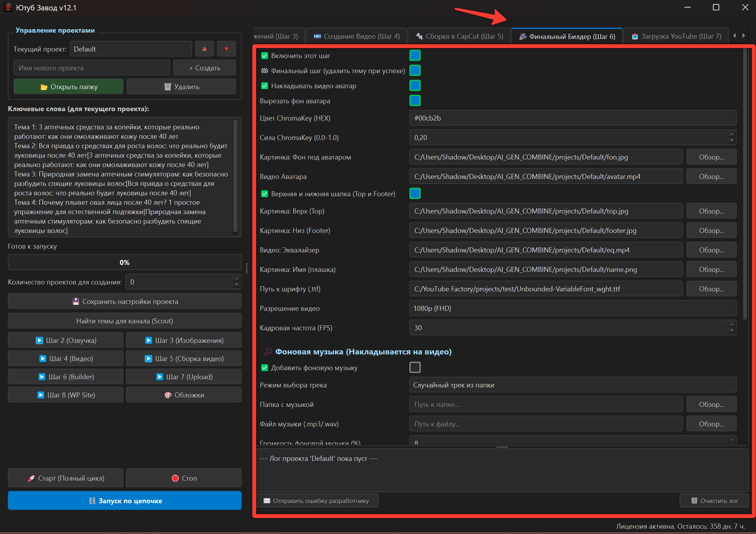Open the Сборка в CapCut (Шаг 5) tab
The width and height of the screenshot is (756, 534).
(x=459, y=36)
